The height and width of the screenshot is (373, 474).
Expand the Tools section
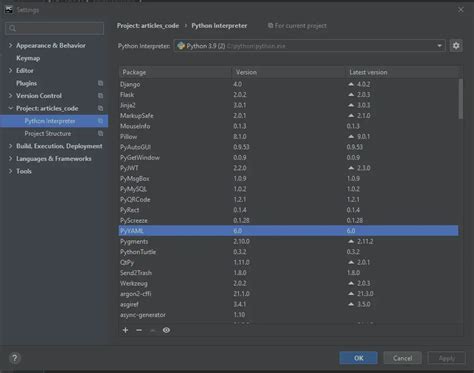point(10,171)
